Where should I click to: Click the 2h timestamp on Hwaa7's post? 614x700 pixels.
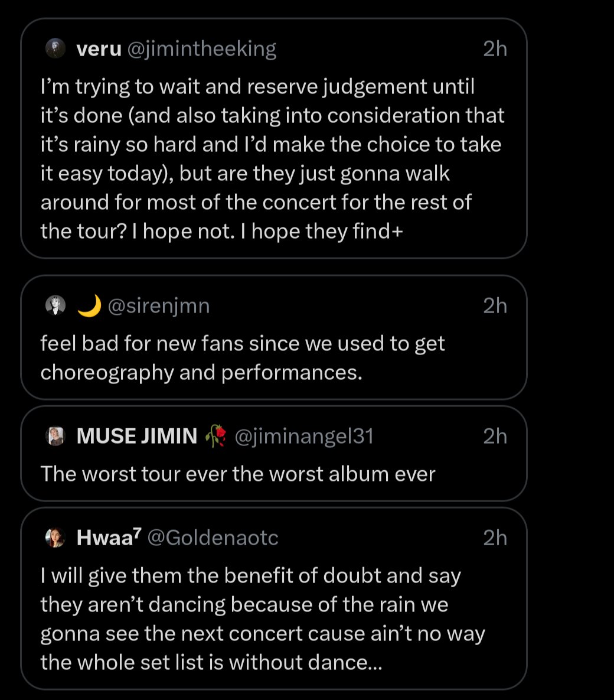tap(495, 538)
